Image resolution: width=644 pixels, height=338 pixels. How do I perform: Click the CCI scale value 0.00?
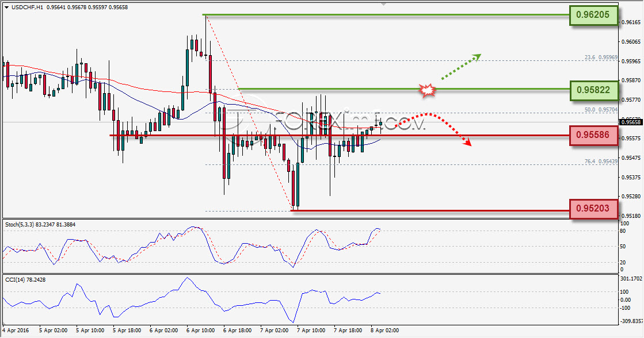pos(625,300)
